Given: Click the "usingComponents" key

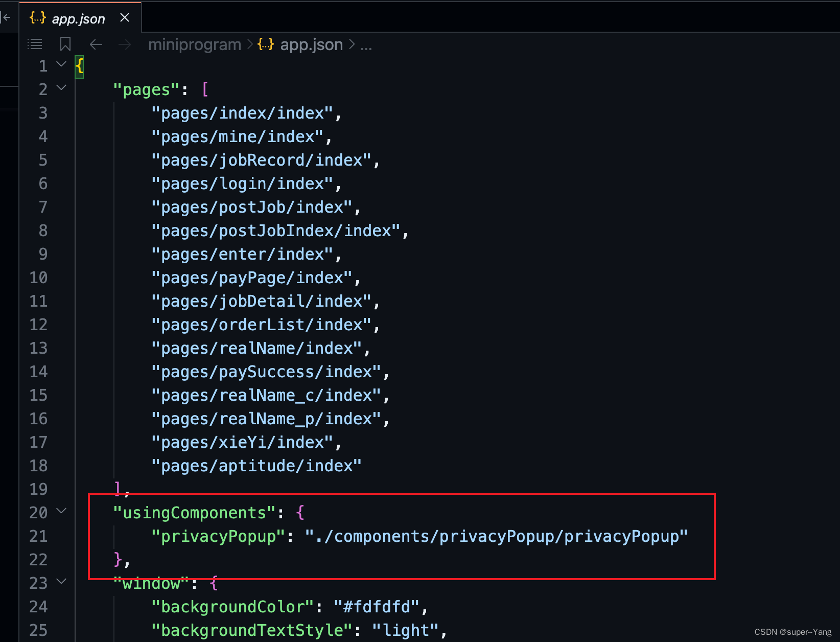Looking at the screenshot, I should 195,513.
